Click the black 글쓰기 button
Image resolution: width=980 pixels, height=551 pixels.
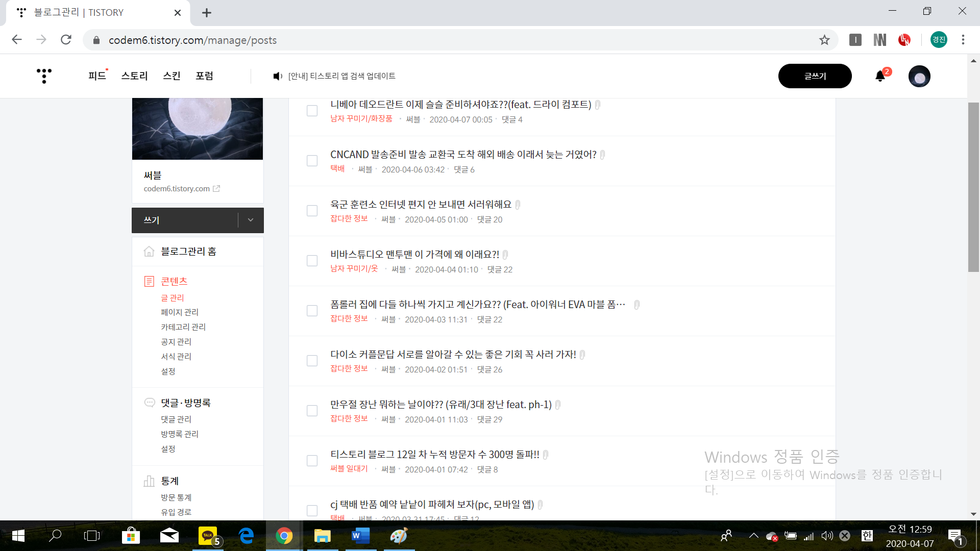(815, 76)
